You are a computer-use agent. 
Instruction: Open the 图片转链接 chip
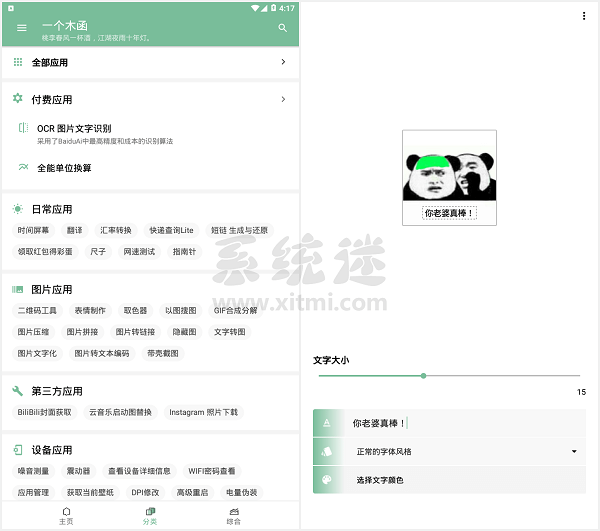[135, 332]
